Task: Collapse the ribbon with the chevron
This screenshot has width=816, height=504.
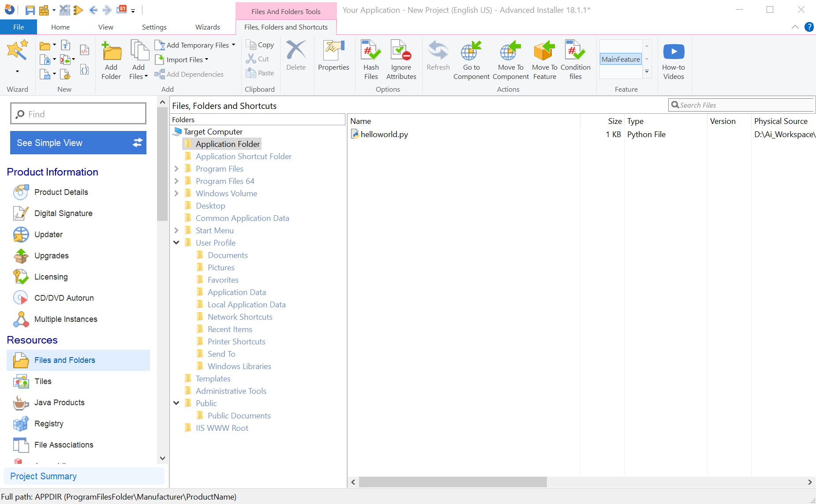Action: (x=795, y=27)
